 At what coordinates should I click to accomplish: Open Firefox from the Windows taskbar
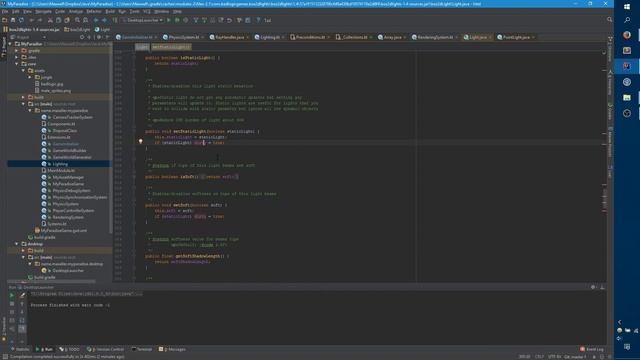[x=627, y=35]
